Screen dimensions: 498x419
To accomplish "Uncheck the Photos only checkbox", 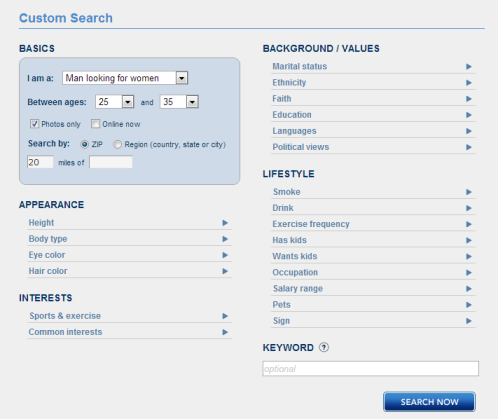I will pyautogui.click(x=34, y=124).
